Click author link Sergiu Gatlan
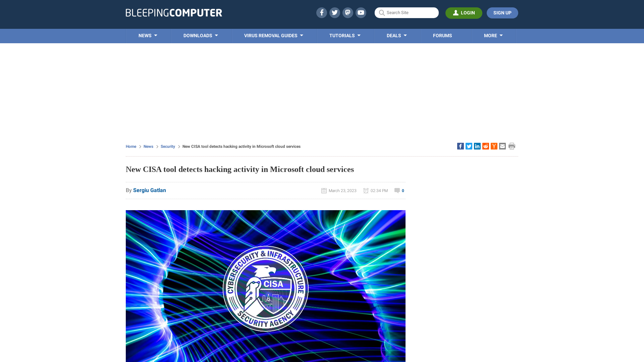Screen dimensions: 644x362 point(150,190)
